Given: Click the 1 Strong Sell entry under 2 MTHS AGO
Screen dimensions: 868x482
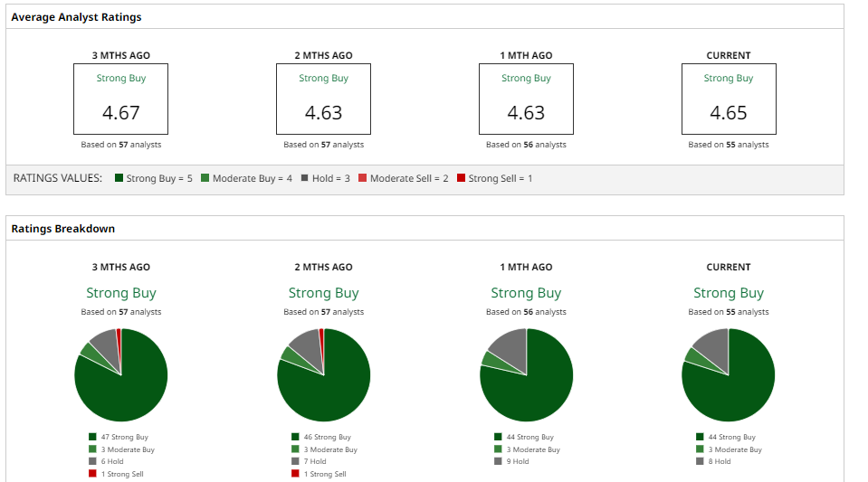Looking at the screenshot, I should coord(319,474).
